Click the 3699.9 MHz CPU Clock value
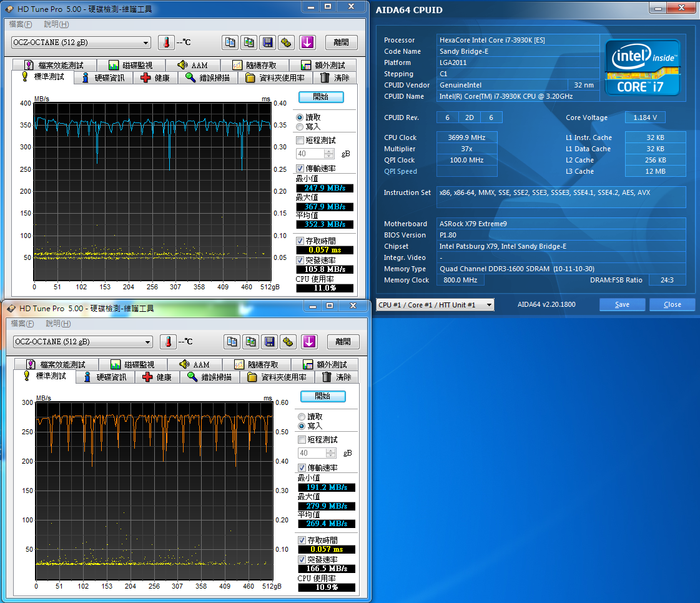Viewport: 700px width, 603px height. [466, 137]
